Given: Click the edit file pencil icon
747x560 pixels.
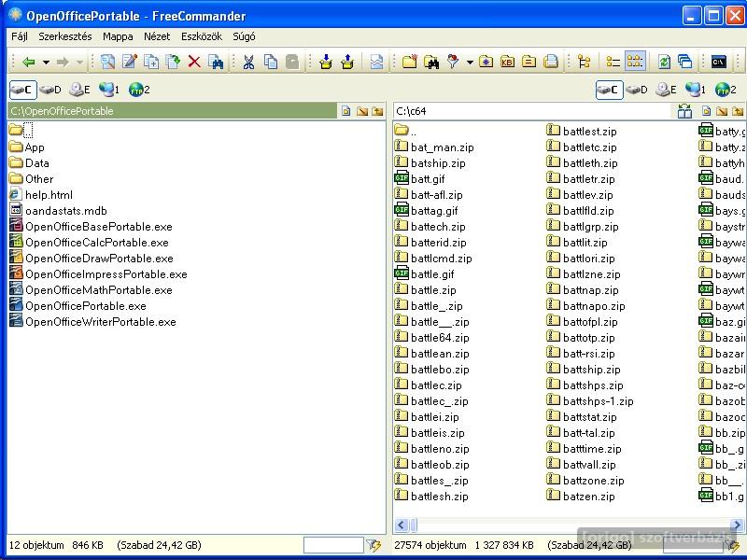Looking at the screenshot, I should click(130, 62).
